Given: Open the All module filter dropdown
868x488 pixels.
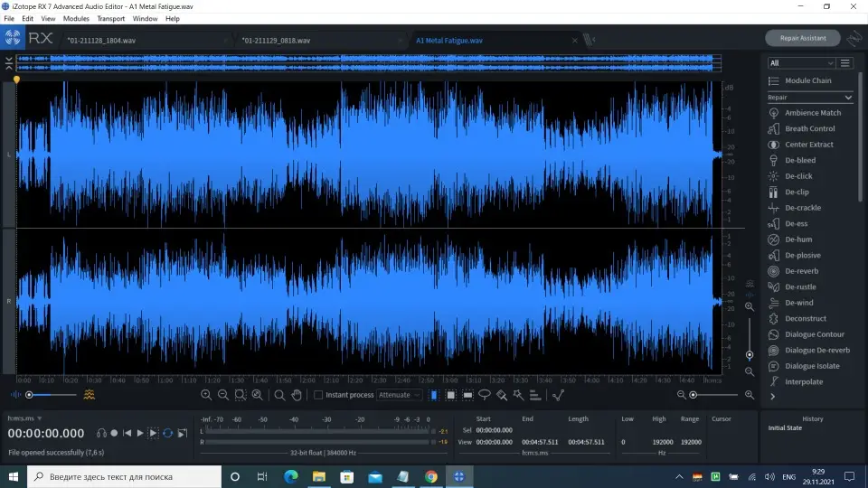Looking at the screenshot, I should pos(801,63).
